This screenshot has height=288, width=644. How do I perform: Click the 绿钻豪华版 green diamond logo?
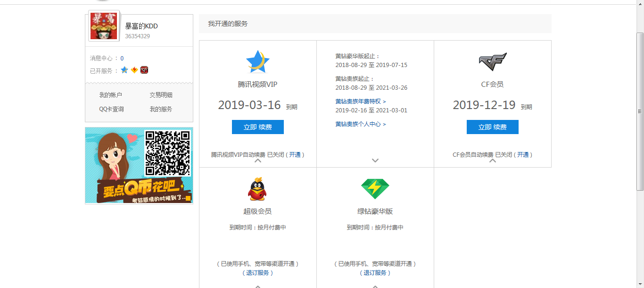[375, 189]
